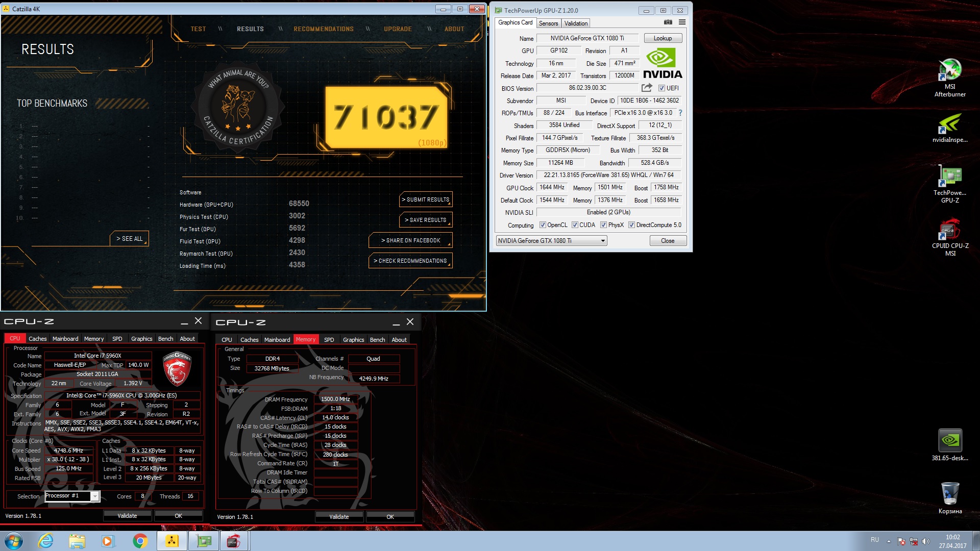Open Mainboard tab in left CPU-Z window

pyautogui.click(x=65, y=339)
